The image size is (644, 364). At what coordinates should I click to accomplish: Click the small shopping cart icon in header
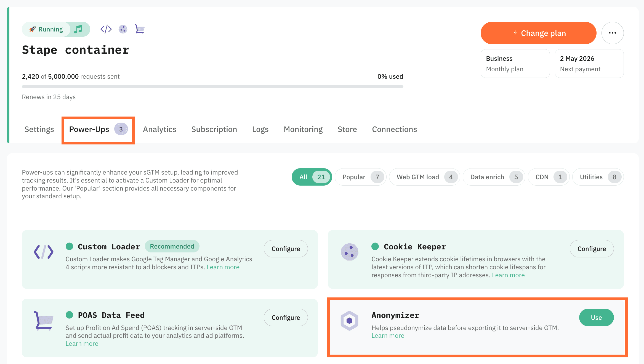pyautogui.click(x=140, y=29)
